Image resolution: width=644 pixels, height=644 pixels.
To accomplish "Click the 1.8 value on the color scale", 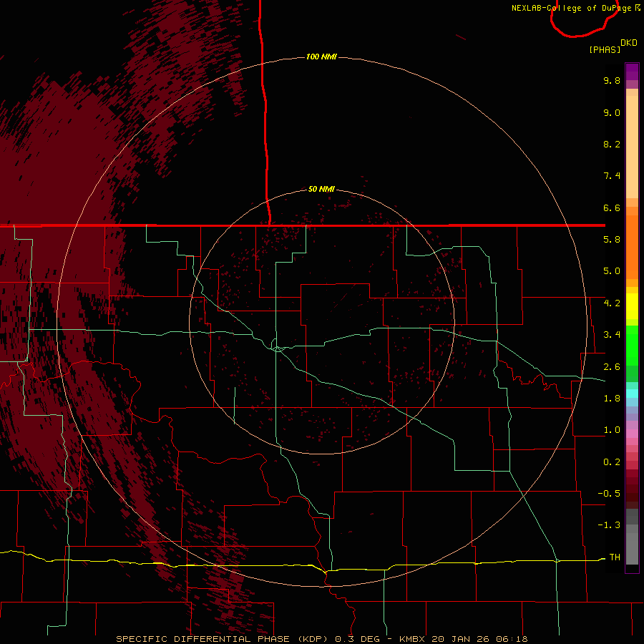I will click(x=612, y=399).
